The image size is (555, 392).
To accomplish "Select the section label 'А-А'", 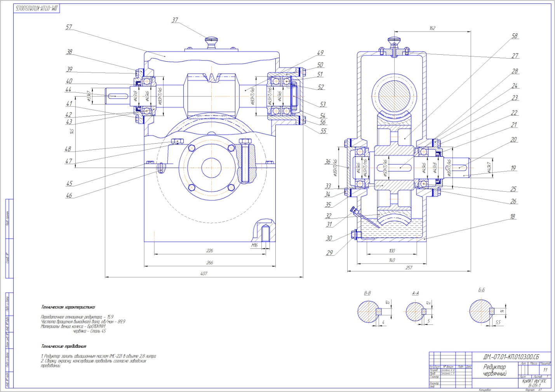I will coord(415,293).
